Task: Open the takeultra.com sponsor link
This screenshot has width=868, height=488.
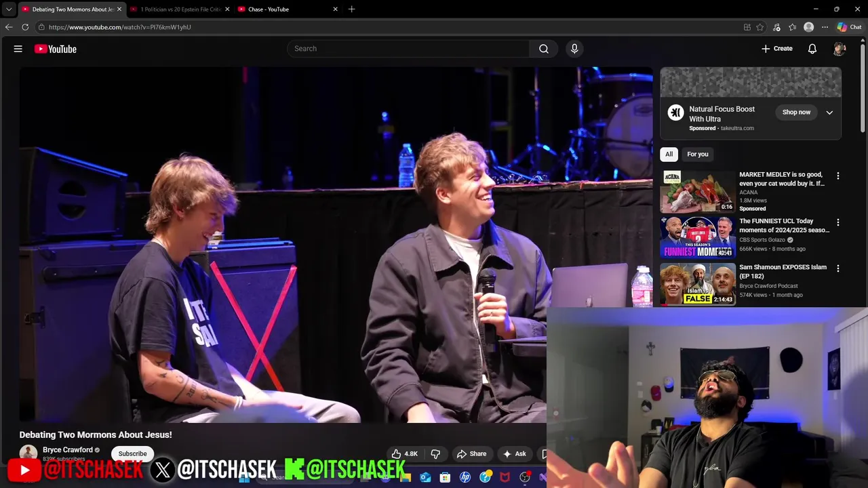Action: pyautogui.click(x=737, y=128)
